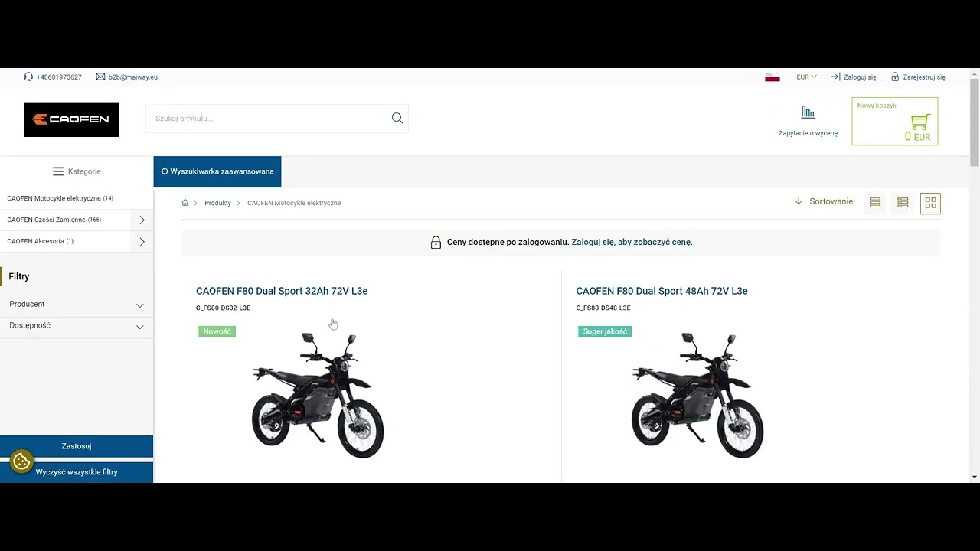The width and height of the screenshot is (980, 551).
Task: Switch to detailed list view icon
Action: [x=903, y=203]
